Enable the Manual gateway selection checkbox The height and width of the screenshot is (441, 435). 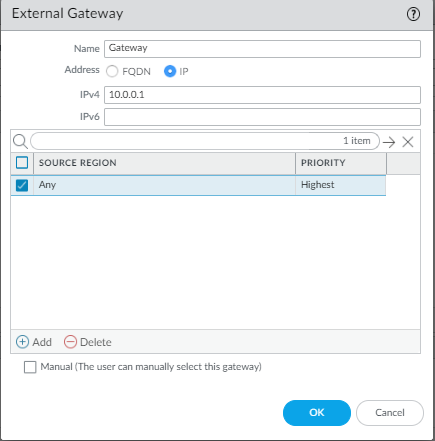[30, 367]
